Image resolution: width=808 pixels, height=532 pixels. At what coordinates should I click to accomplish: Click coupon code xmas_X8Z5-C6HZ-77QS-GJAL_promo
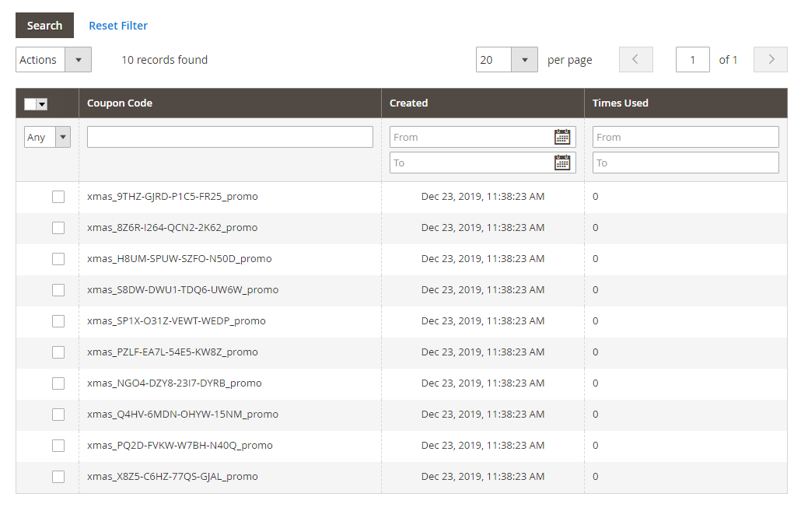point(173,476)
